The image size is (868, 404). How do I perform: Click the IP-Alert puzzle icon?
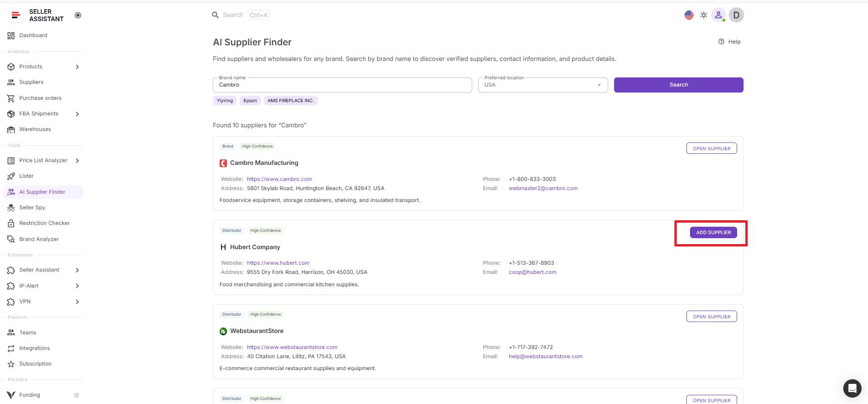click(11, 286)
